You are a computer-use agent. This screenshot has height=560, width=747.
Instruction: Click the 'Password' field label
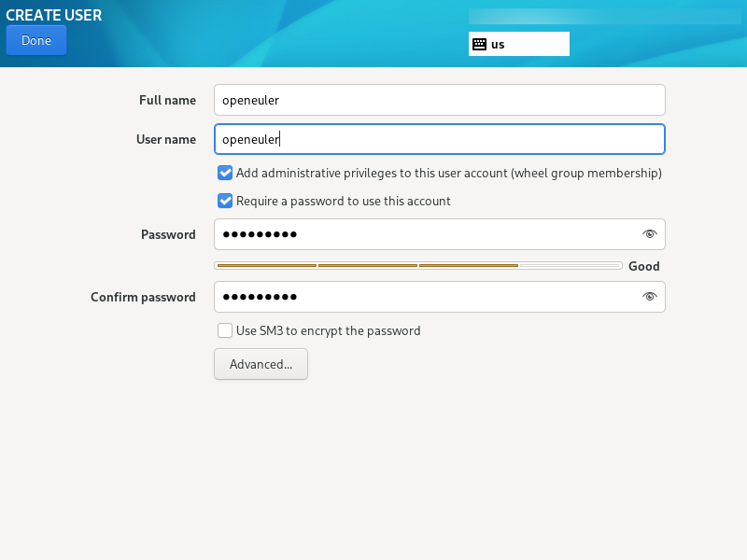(168, 234)
